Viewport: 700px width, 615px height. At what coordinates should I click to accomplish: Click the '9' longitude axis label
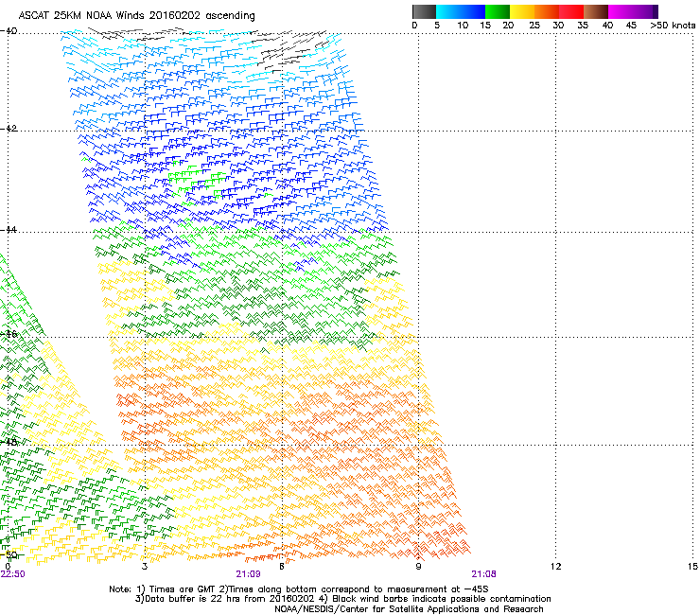[418, 567]
